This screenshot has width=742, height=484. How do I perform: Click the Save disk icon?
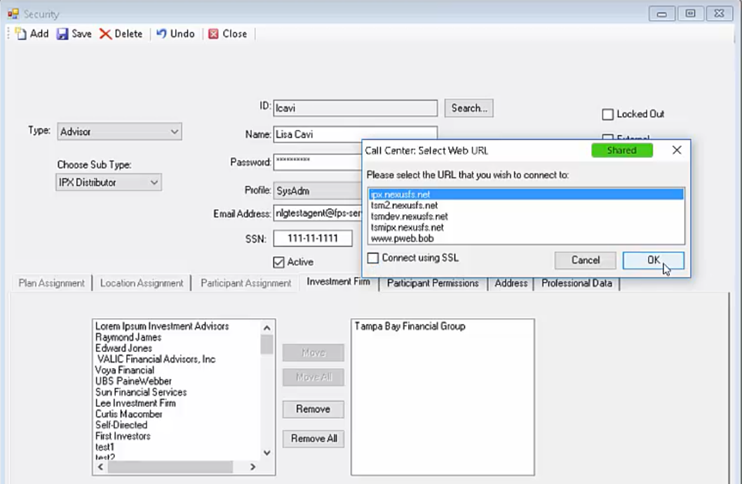point(62,33)
